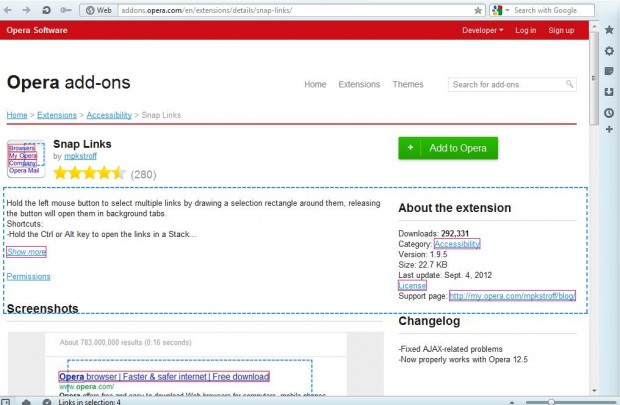Click the Opera Turbo icon in status bar
Image resolution: width=620 pixels, height=405 pixels.
point(47,402)
